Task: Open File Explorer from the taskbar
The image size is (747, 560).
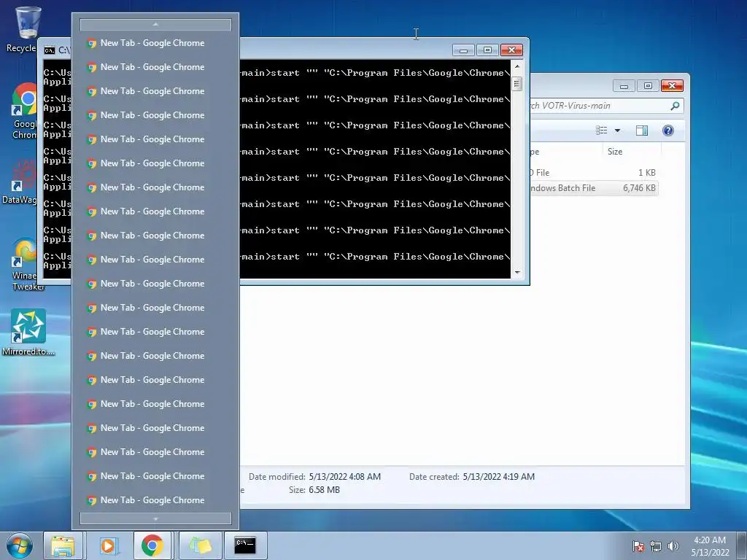Action: point(63,545)
